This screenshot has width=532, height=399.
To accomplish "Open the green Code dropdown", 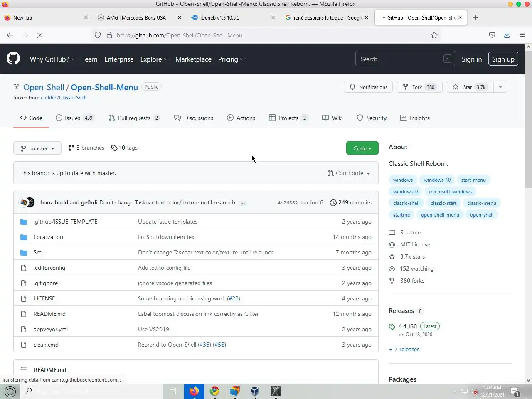I will (x=362, y=148).
